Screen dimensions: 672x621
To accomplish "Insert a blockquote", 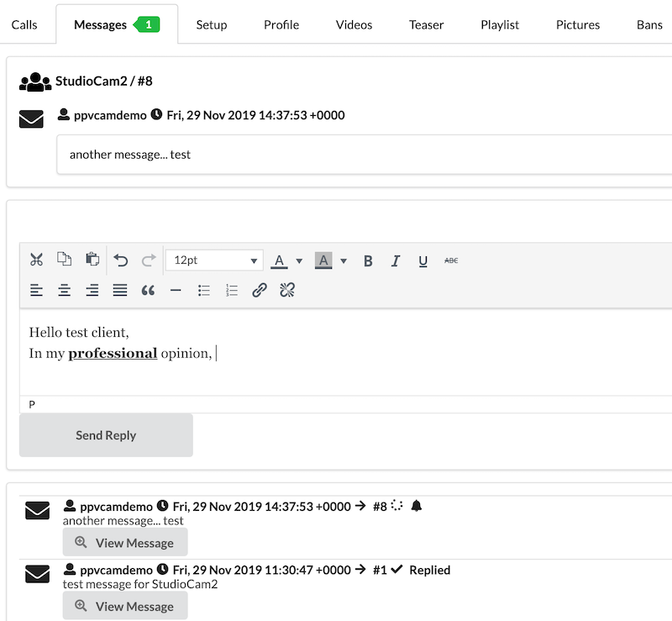I will point(148,291).
